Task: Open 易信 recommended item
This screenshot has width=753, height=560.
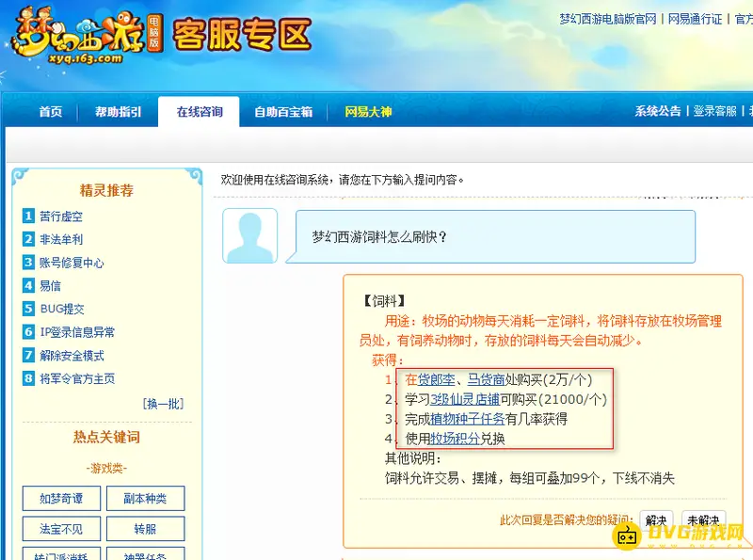Action: click(x=51, y=286)
